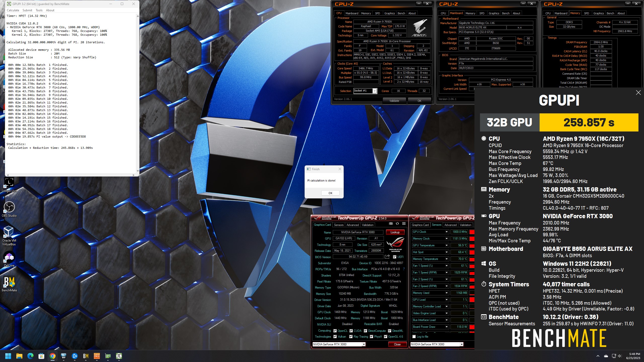This screenshot has height=362, width=644.
Task: Open OBS Studio desktop icon
Action: point(9,209)
